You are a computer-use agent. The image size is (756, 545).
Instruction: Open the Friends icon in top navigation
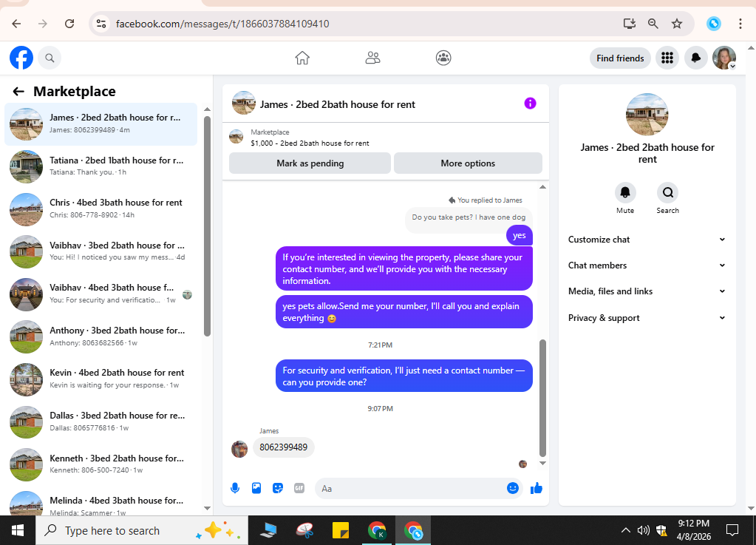372,58
